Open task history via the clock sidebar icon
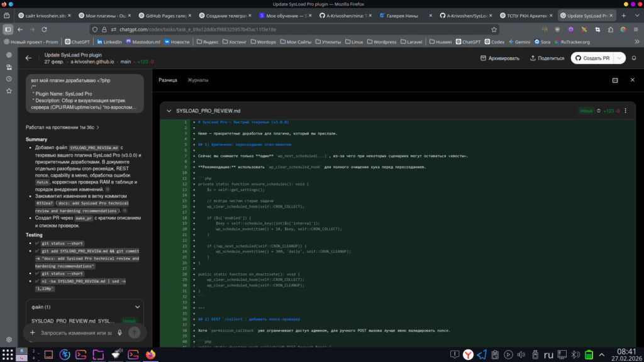This screenshot has width=644, height=362. click(9, 78)
